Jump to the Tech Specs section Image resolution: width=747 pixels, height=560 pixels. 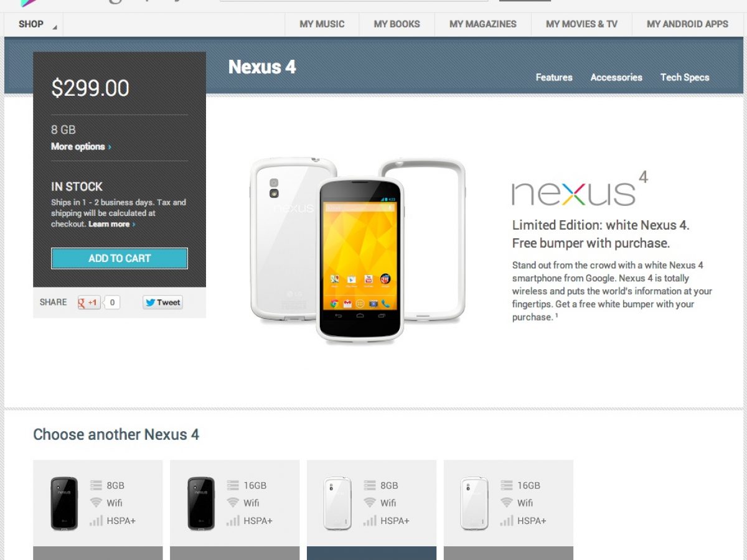685,77
